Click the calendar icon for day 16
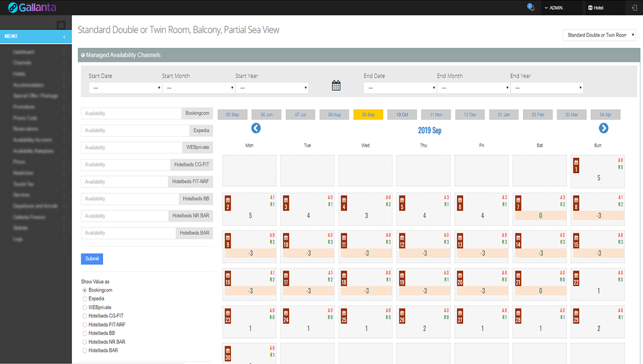The width and height of the screenshot is (643, 364). 228,279
